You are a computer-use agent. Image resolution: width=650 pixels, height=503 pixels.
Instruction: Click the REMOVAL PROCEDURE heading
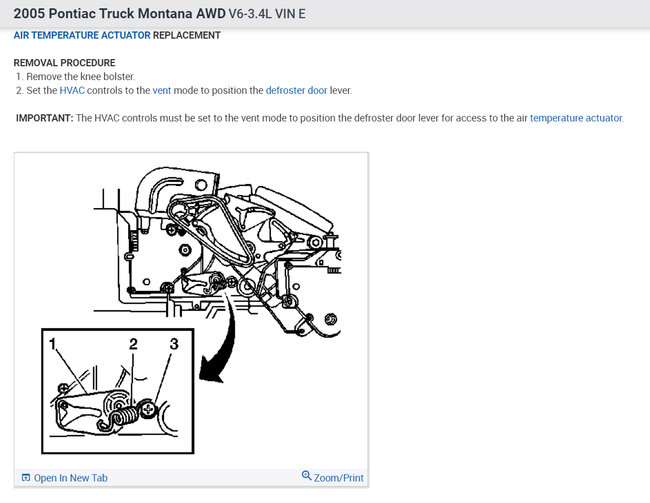(64, 63)
